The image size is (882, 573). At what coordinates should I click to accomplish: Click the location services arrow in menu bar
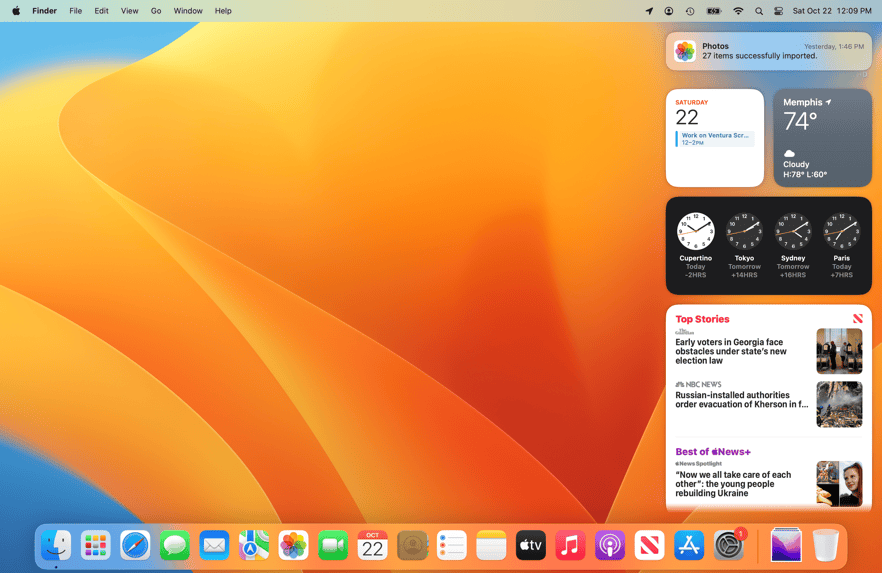649,11
